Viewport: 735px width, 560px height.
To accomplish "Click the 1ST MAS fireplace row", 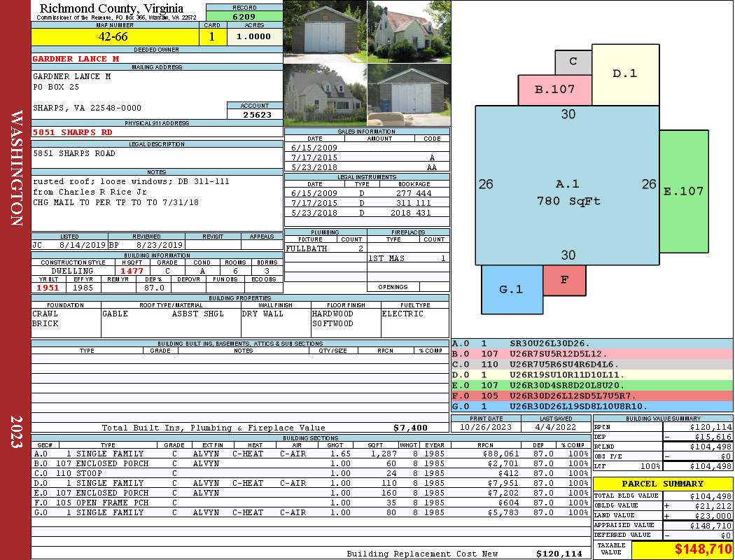I will [408, 258].
